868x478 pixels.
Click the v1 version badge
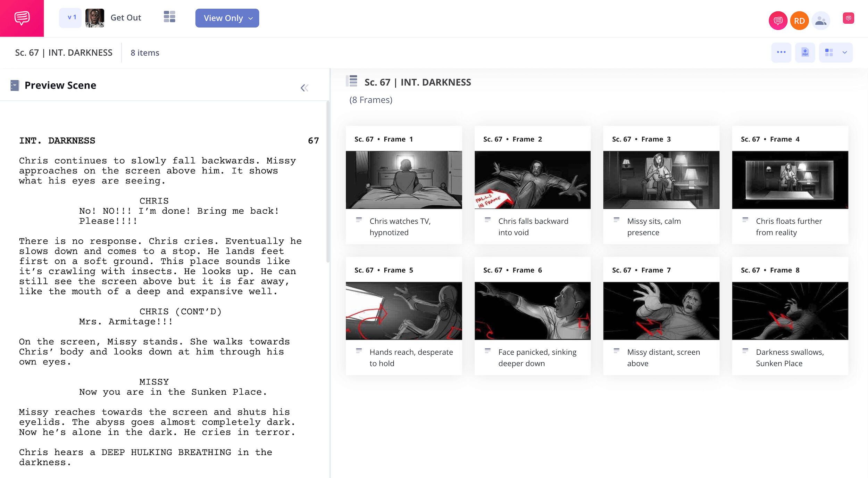tap(70, 18)
